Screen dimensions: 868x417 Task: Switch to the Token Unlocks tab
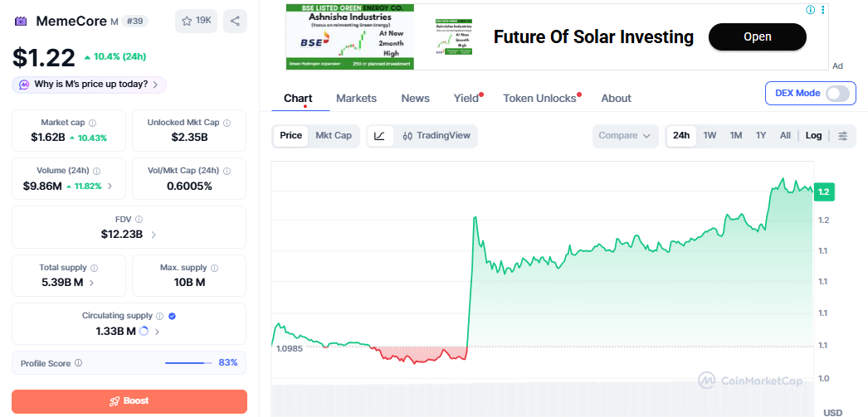[539, 99]
